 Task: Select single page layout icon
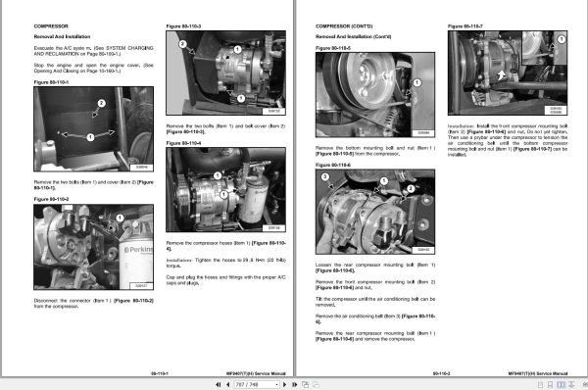click(540, 384)
